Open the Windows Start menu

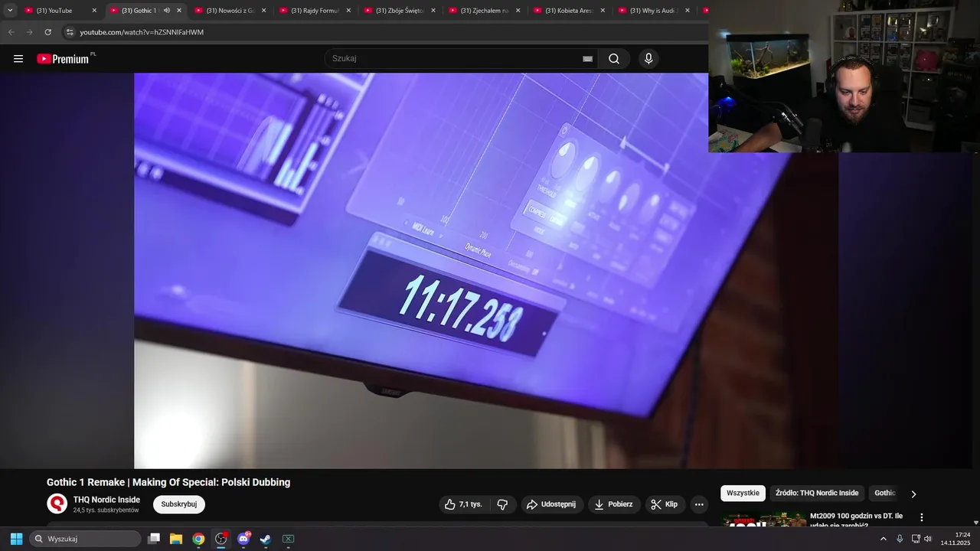pyautogui.click(x=16, y=539)
